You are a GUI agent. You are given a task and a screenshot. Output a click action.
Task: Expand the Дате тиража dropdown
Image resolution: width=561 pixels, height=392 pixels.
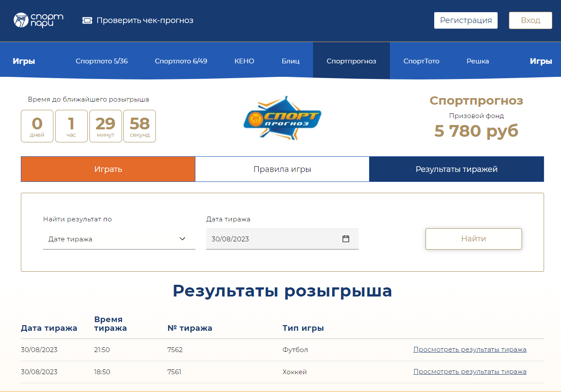click(119, 239)
